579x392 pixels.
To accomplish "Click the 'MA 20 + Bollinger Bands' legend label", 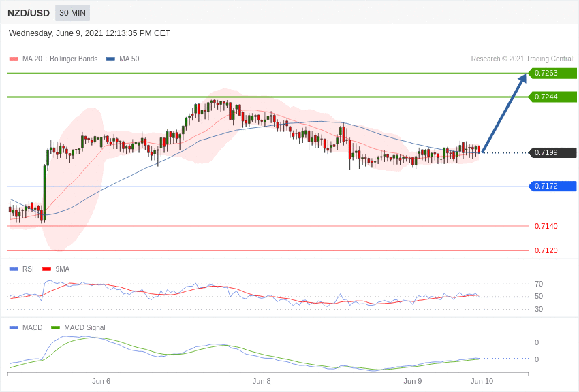I will click(x=60, y=59).
